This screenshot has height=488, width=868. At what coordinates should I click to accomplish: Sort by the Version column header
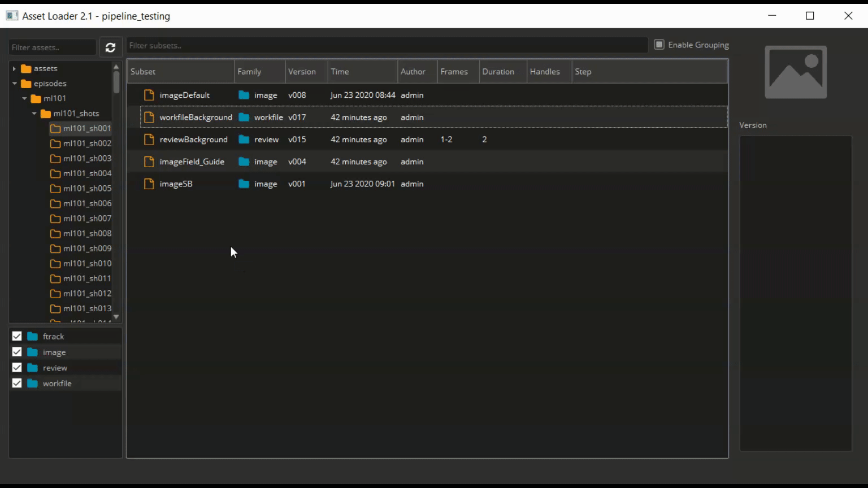[306, 72]
